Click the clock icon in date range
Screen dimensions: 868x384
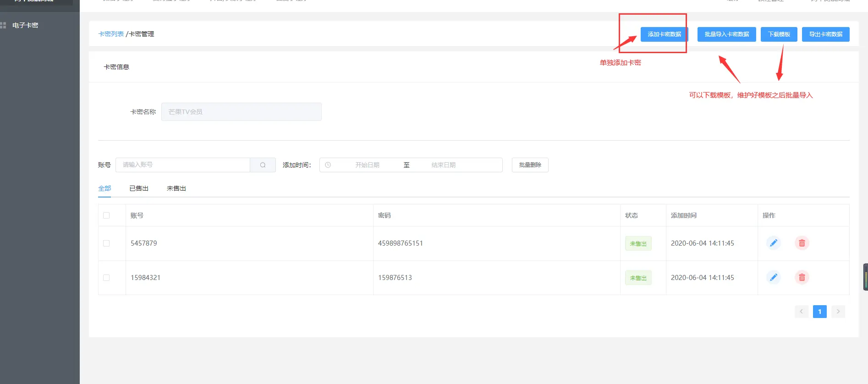328,165
